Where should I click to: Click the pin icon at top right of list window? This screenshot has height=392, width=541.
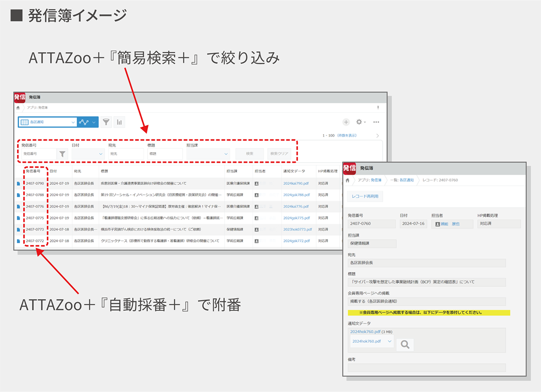click(378, 108)
